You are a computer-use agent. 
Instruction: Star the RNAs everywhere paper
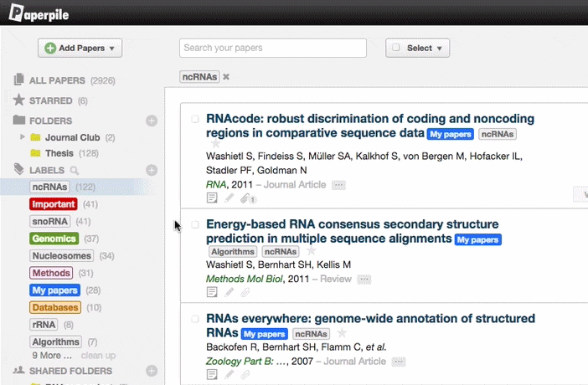click(341, 333)
